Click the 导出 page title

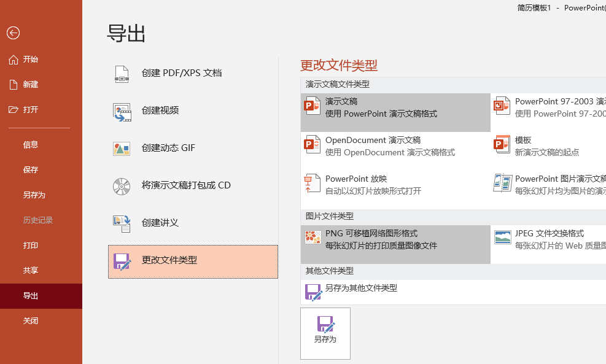(126, 33)
